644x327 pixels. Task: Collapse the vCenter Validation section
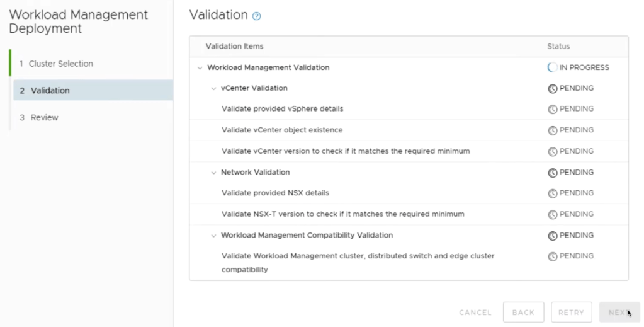click(x=213, y=88)
